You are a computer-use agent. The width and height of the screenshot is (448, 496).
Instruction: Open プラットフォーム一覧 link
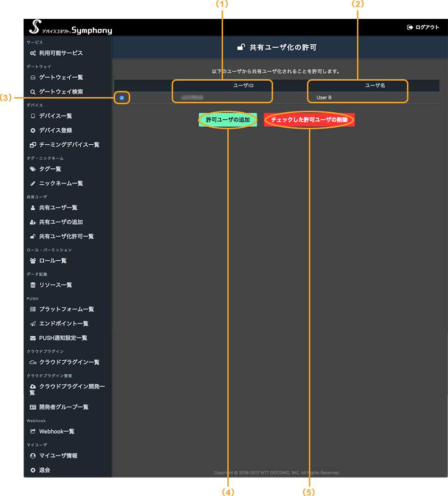click(66, 309)
